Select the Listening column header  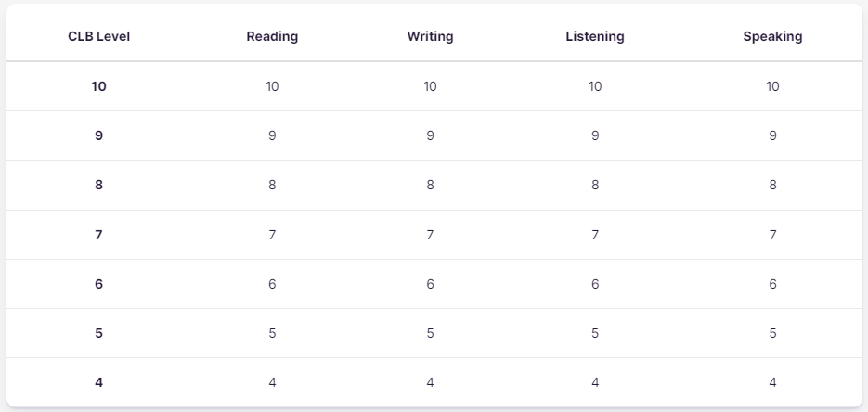coord(594,36)
